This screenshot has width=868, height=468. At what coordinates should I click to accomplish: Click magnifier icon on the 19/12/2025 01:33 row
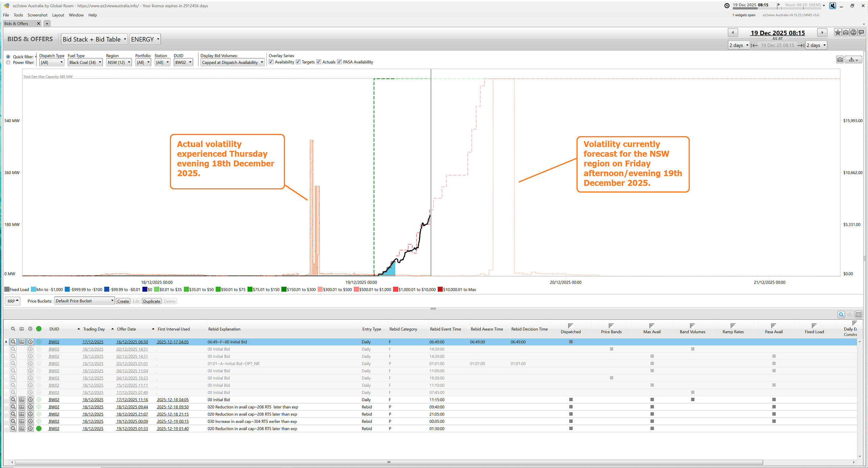coord(13,429)
